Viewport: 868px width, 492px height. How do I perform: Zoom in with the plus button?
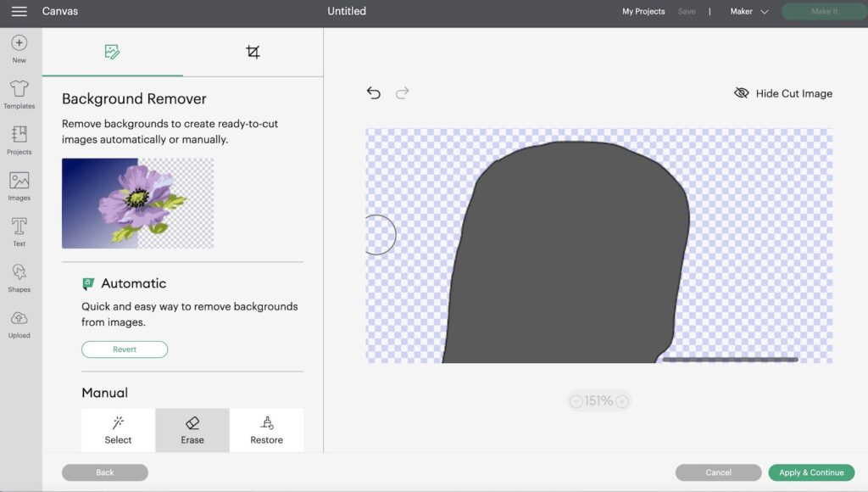tap(622, 401)
